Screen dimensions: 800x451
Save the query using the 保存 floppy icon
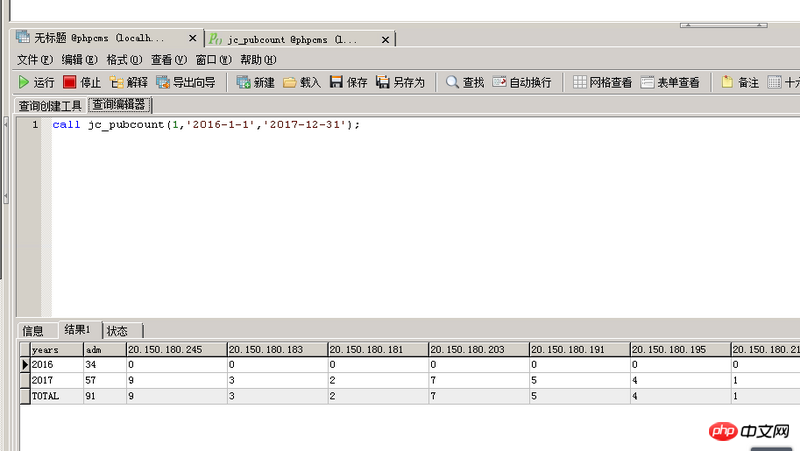pos(336,82)
